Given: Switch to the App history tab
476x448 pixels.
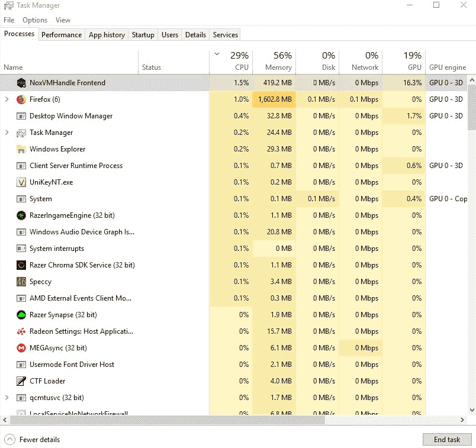Looking at the screenshot, I should 107,35.
